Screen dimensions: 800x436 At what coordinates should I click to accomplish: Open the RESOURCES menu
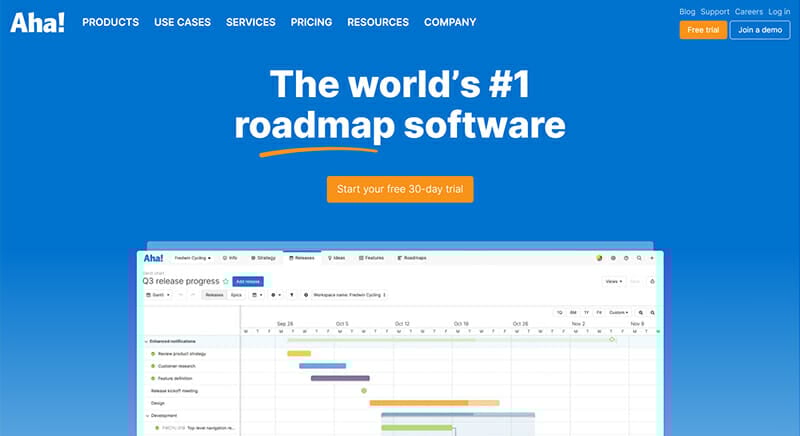click(x=378, y=22)
